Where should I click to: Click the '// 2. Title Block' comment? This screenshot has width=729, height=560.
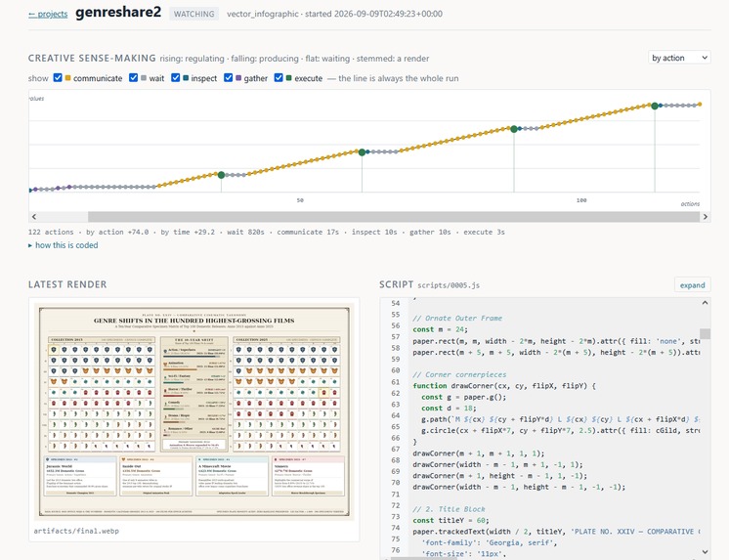449,509
